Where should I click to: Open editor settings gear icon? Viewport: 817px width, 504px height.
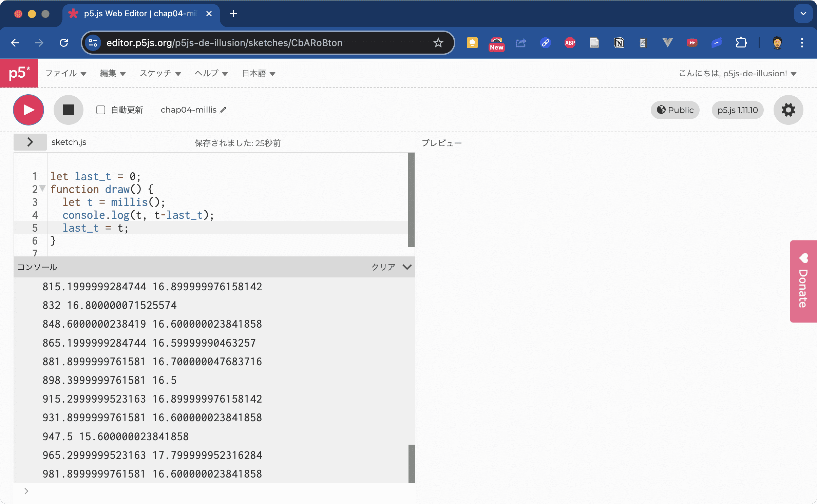coord(788,110)
